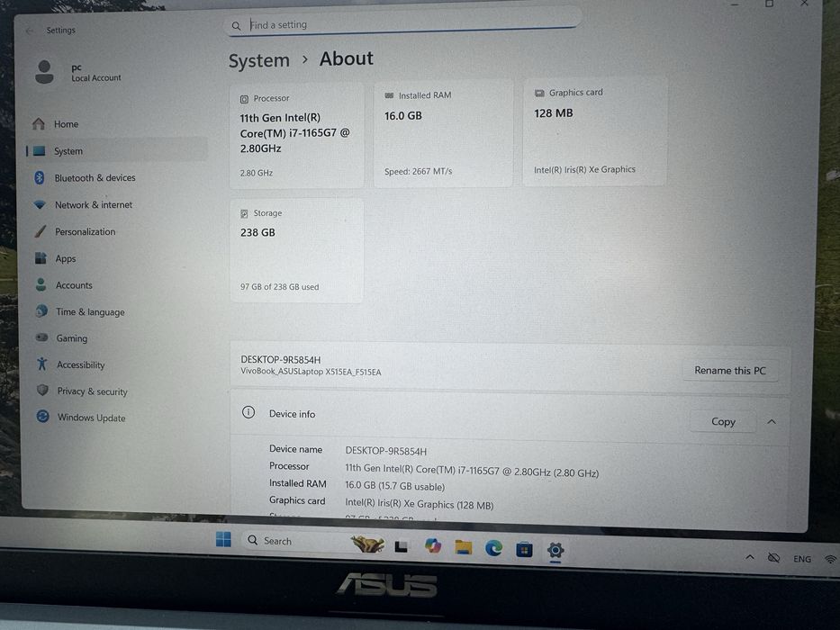This screenshot has height=630, width=840.
Task: Click System in the breadcrumb
Action: [x=258, y=60]
